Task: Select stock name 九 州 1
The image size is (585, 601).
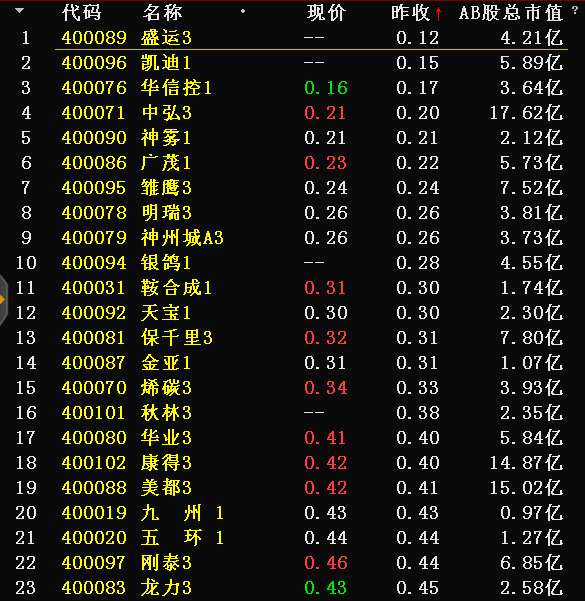Action: click(x=182, y=513)
